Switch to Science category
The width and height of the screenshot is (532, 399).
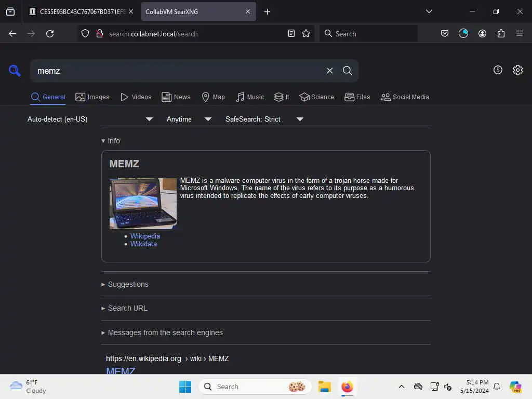click(316, 97)
